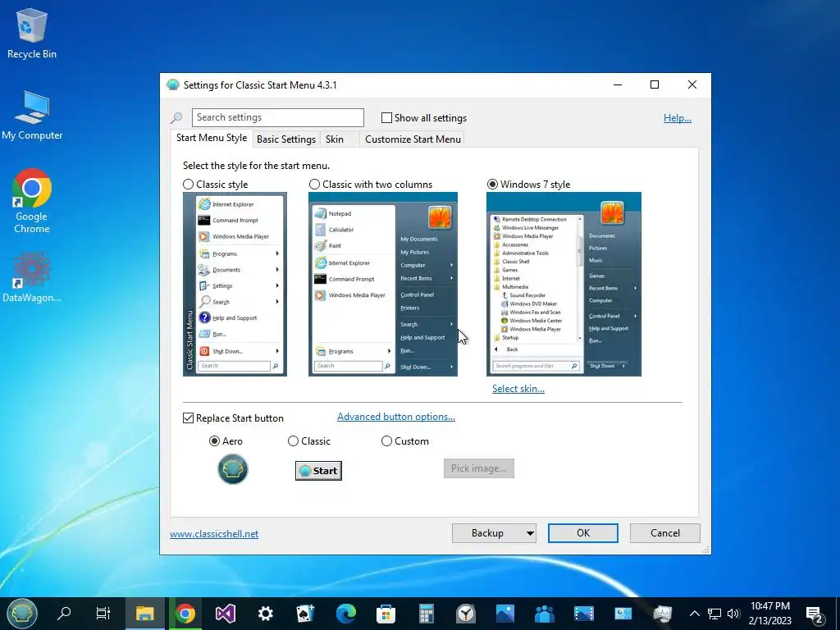Select the Windows 7 style radio button
Image resolution: width=840 pixels, height=630 pixels.
click(492, 185)
